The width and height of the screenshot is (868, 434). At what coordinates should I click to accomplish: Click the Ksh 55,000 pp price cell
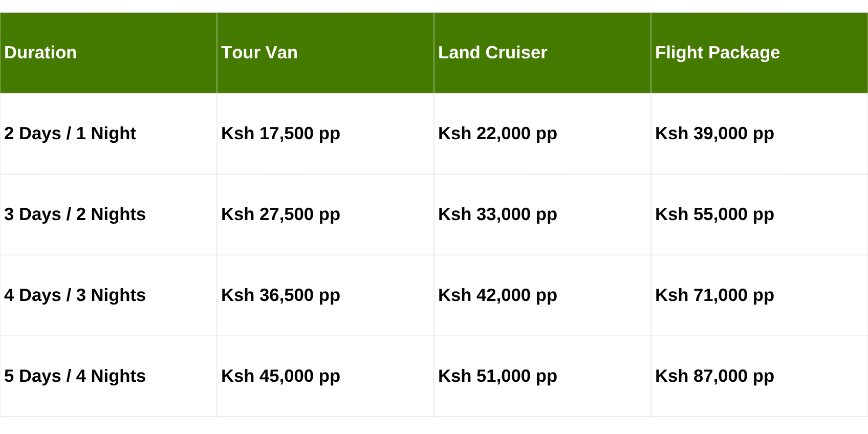coord(714,214)
